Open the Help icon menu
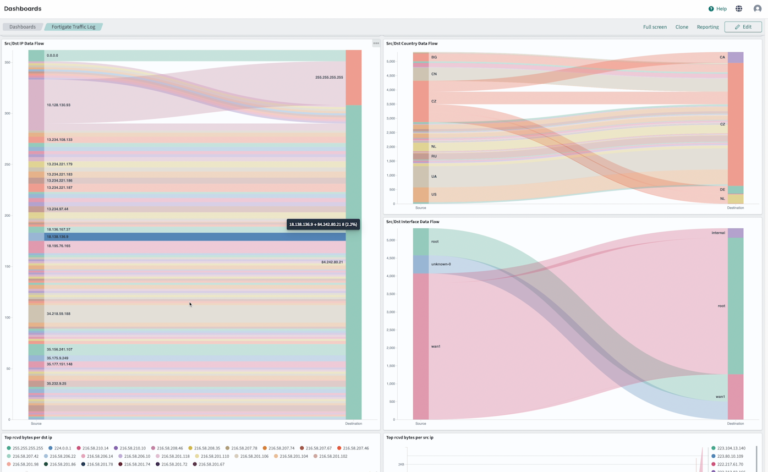The width and height of the screenshot is (768, 472). (x=717, y=9)
